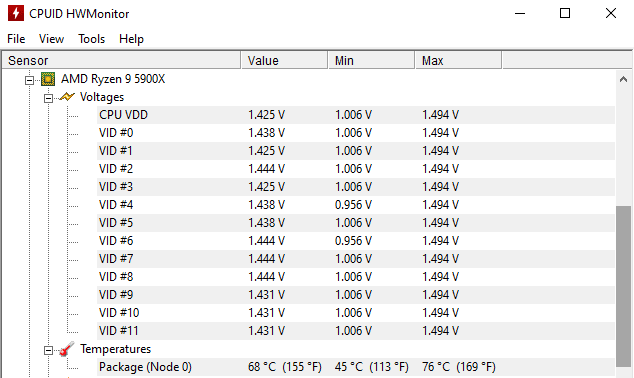Select the VID #4 sensor row
The height and width of the screenshot is (378, 634).
(356, 205)
